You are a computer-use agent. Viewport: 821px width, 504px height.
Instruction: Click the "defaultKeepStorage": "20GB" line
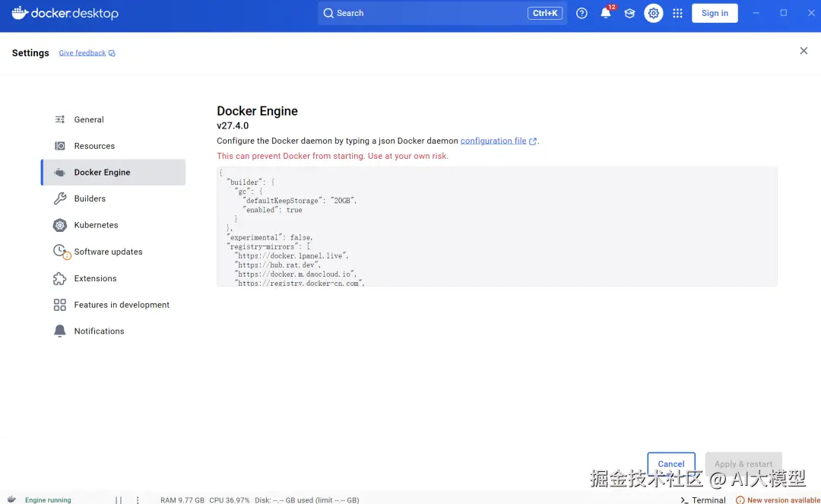pyautogui.click(x=300, y=201)
